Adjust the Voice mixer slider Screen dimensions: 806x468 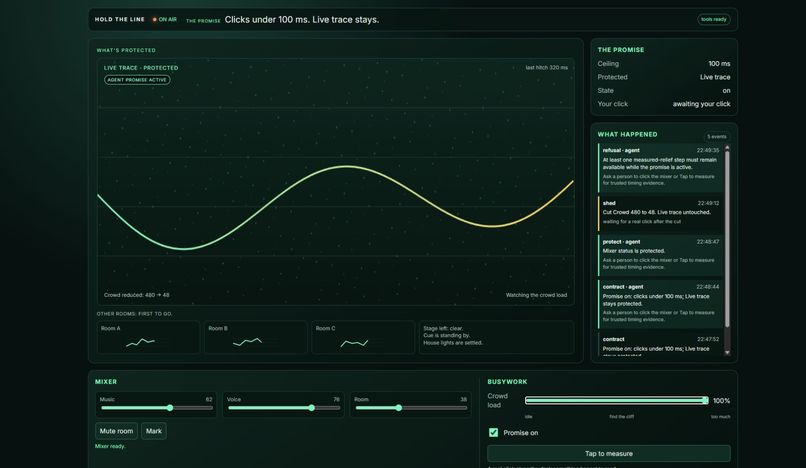[284, 408]
